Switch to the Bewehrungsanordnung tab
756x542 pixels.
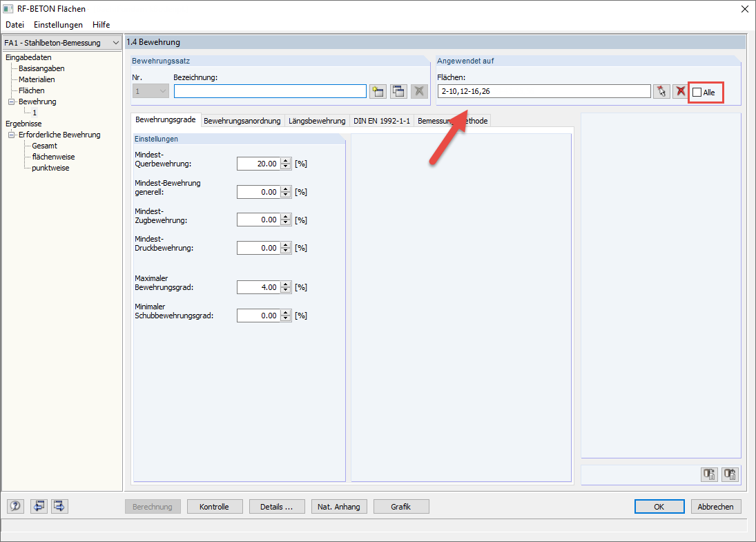pos(242,121)
